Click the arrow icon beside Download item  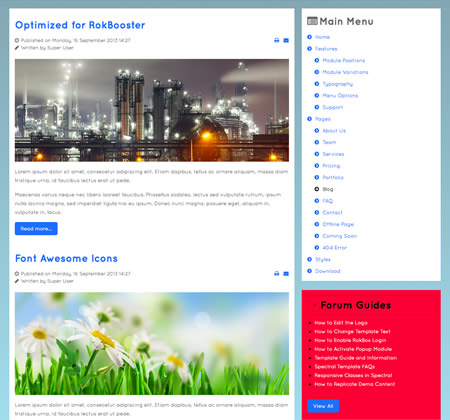(309, 271)
